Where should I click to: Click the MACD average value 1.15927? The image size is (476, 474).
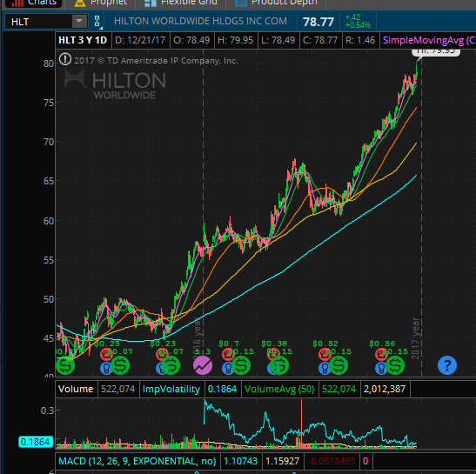point(282,461)
